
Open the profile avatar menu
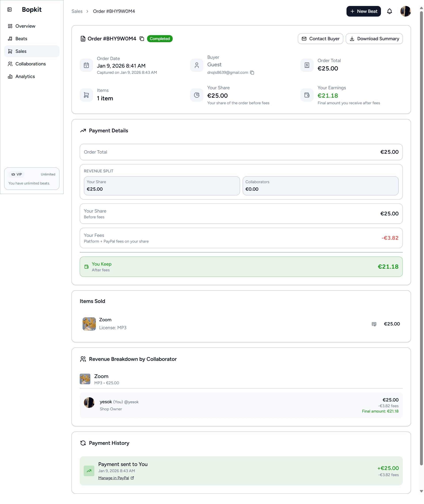click(x=406, y=11)
